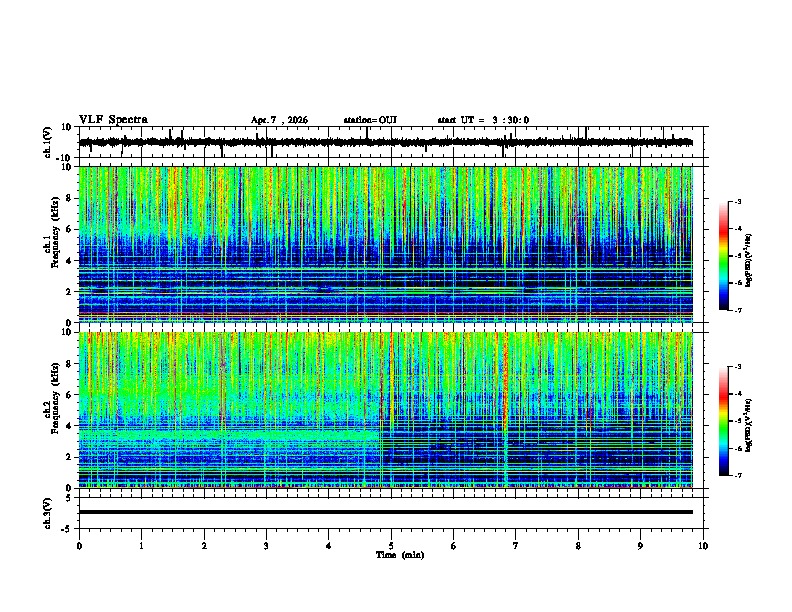Click the "-3" label on ch.1 colorbar
The width and height of the screenshot is (792, 612).
738,202
